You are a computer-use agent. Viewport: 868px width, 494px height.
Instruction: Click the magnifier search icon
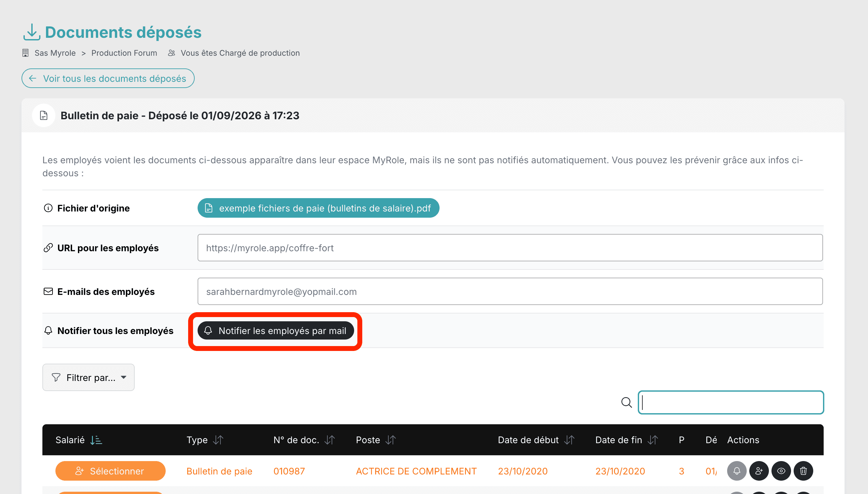(626, 402)
